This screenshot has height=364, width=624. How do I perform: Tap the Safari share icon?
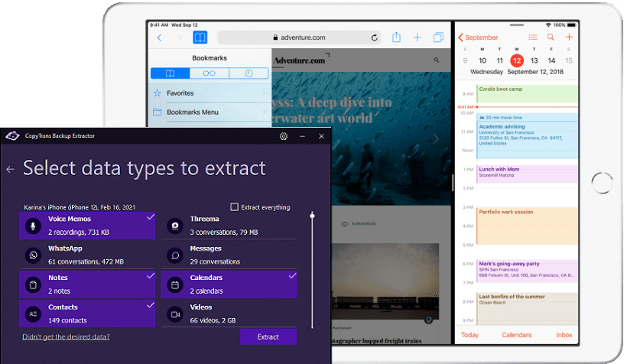[396, 37]
